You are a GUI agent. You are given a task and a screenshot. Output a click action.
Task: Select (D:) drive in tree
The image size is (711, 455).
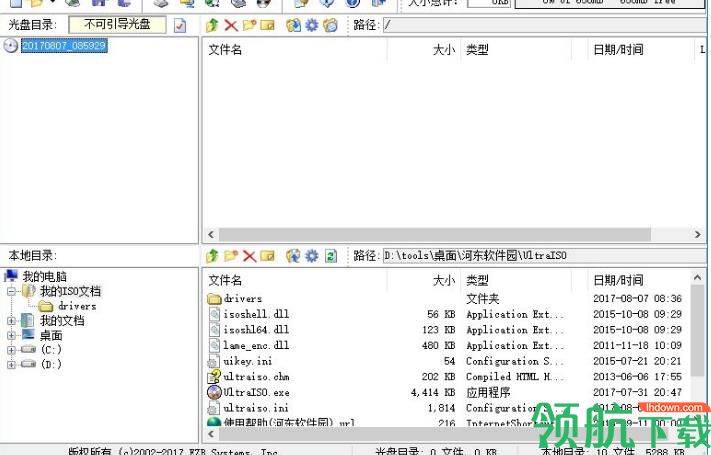coord(51,365)
